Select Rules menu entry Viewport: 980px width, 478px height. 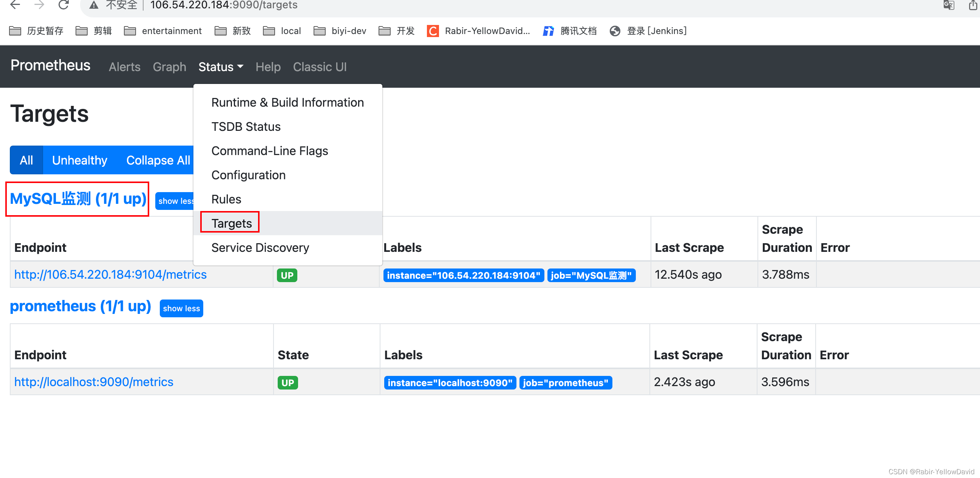[288, 199]
